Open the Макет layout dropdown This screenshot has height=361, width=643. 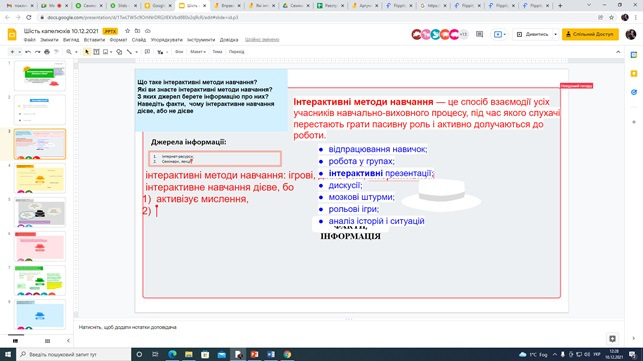click(x=198, y=52)
